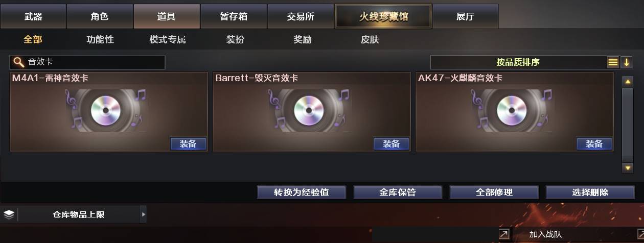Viewport: 644px width, 243px height.
Task: Click the 金库保管 button
Action: [x=398, y=192]
